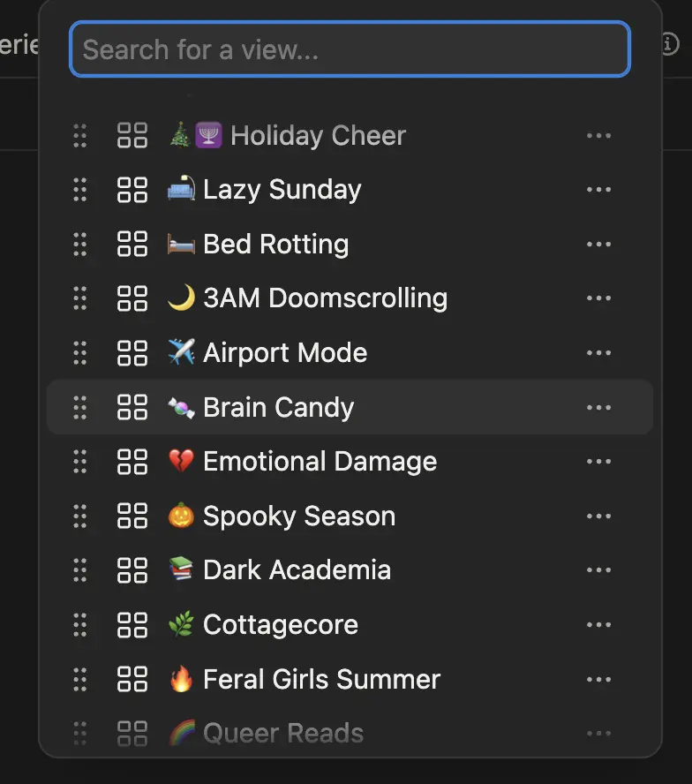Viewport: 692px width, 784px height.
Task: Open the options menu for Feral Girls Summer
Action: coord(599,679)
